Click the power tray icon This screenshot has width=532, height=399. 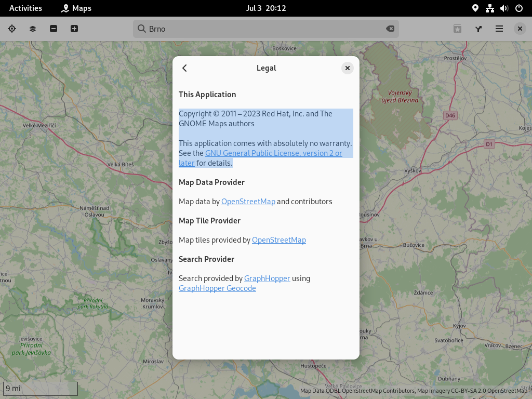(519, 8)
